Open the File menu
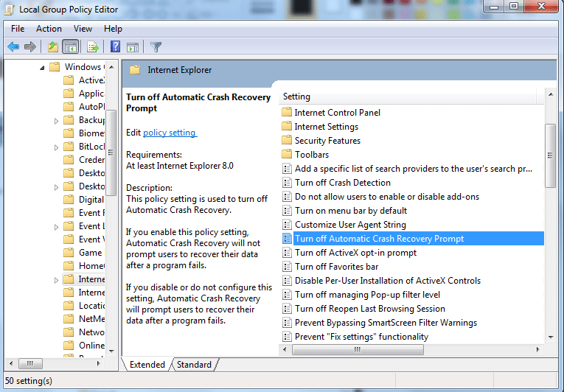 coord(18,29)
